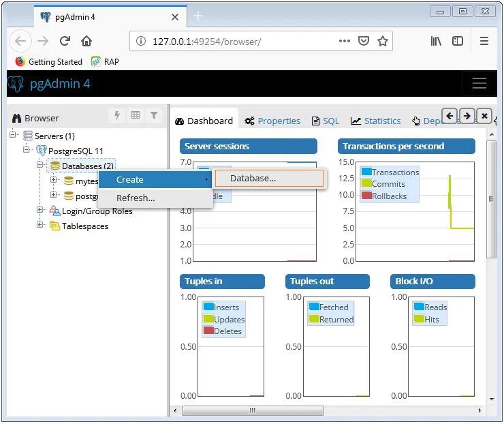
Task: Click the Servers stack icon
Action: click(28, 136)
